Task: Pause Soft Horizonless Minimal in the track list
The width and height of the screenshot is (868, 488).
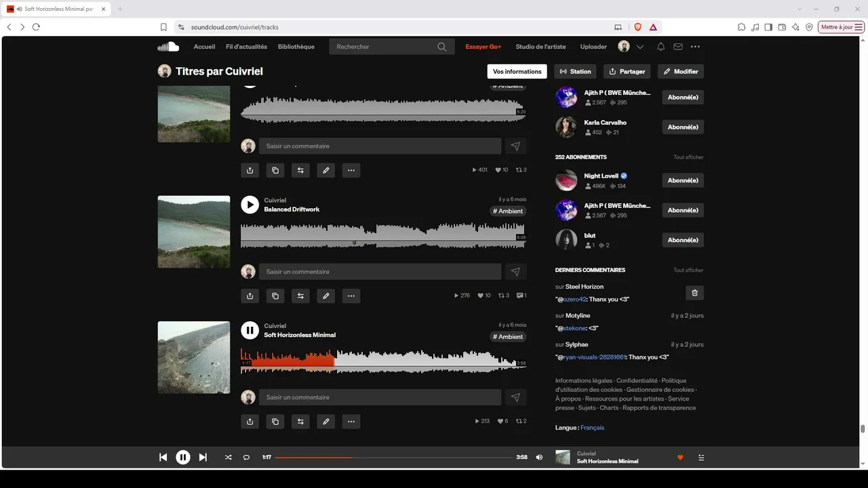Action: pyautogui.click(x=250, y=330)
